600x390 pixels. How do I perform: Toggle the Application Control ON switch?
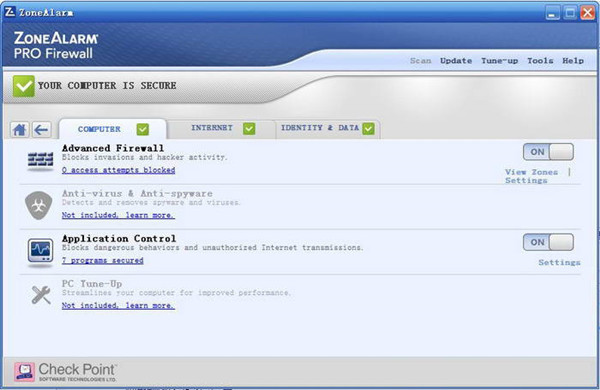click(548, 242)
